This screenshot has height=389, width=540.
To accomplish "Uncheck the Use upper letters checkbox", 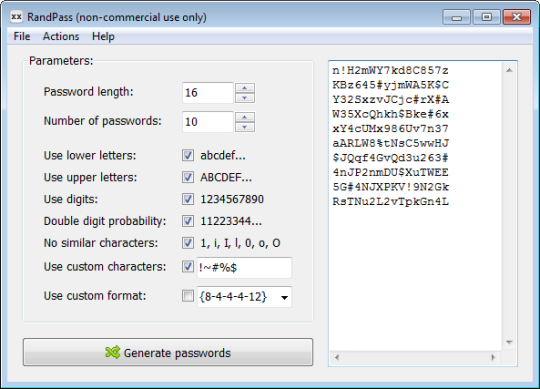I will (188, 177).
